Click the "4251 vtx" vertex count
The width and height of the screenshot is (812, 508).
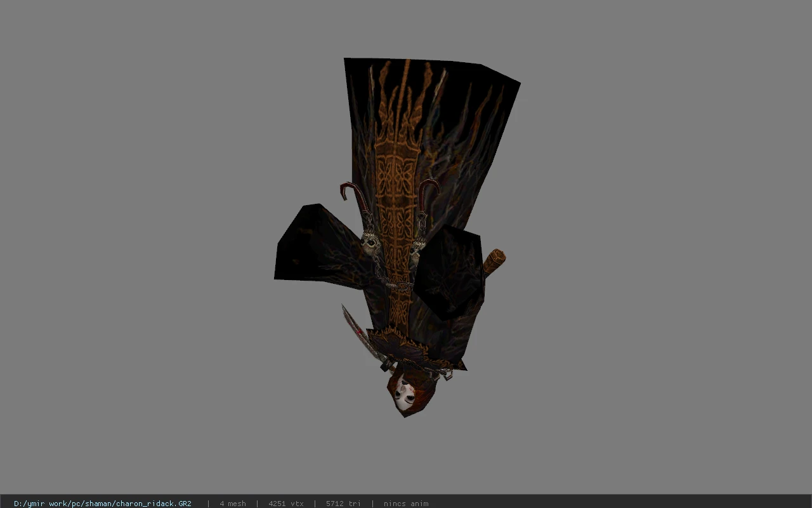point(286,504)
